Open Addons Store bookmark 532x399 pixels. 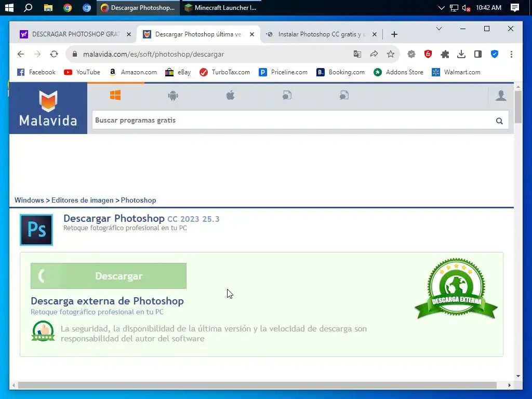coord(398,72)
